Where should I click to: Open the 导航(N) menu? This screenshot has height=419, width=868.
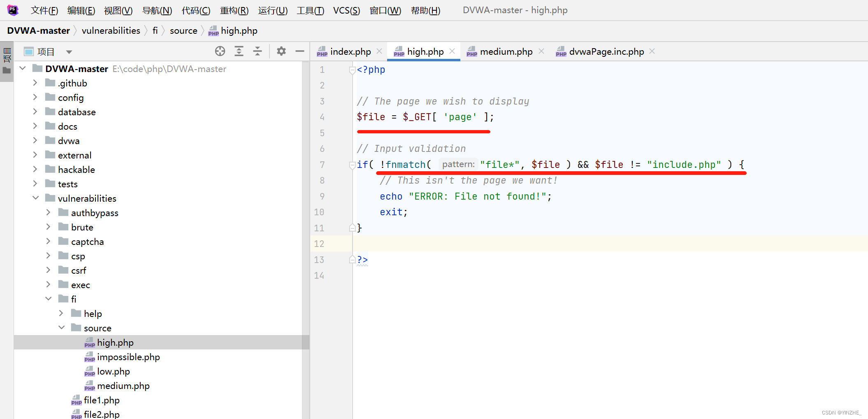(x=157, y=10)
